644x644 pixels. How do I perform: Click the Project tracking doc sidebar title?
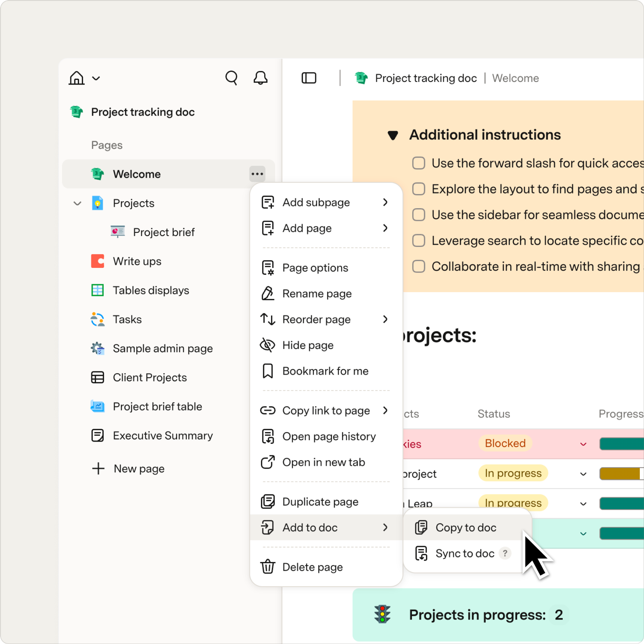[x=143, y=112]
